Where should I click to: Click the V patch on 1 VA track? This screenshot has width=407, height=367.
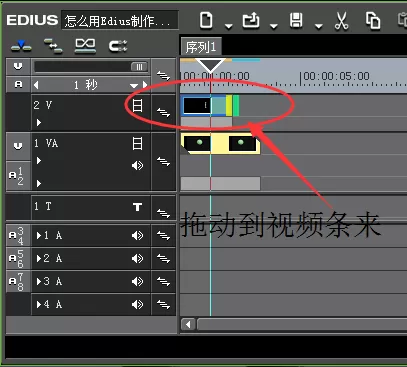point(18,146)
